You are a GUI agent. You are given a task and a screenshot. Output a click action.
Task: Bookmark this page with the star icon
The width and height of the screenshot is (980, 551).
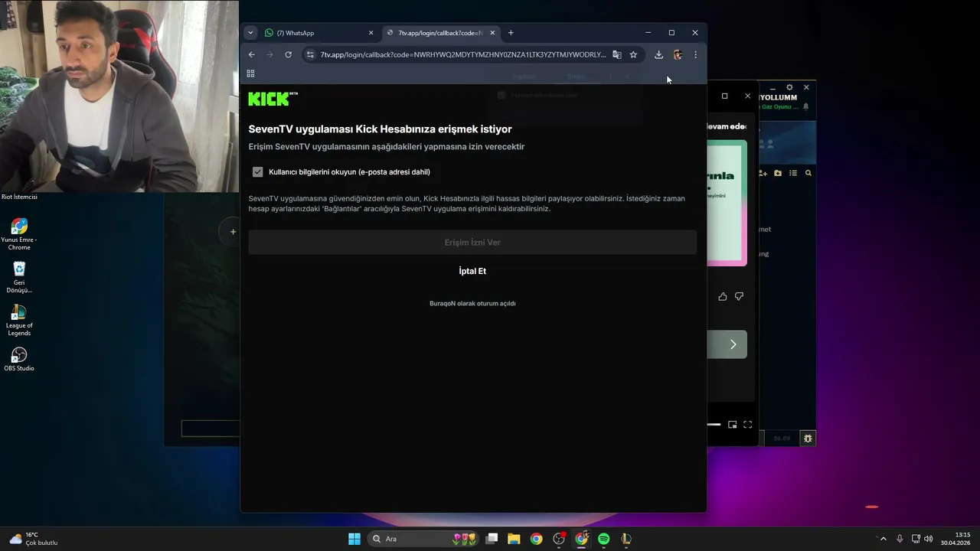633,54
